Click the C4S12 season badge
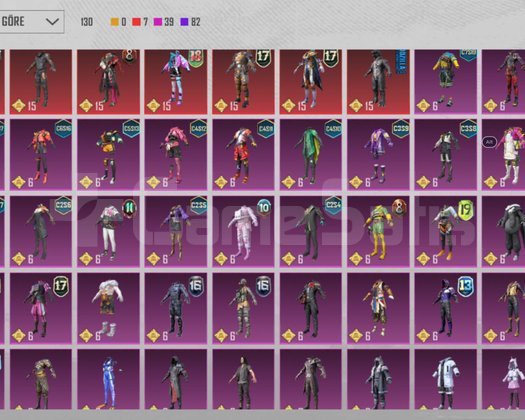525x420 pixels. (x=198, y=129)
